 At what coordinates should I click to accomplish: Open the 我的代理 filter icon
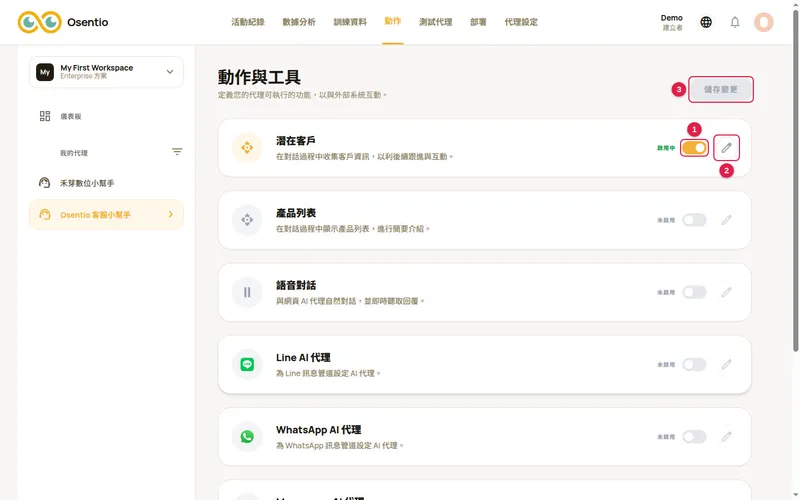(177, 152)
